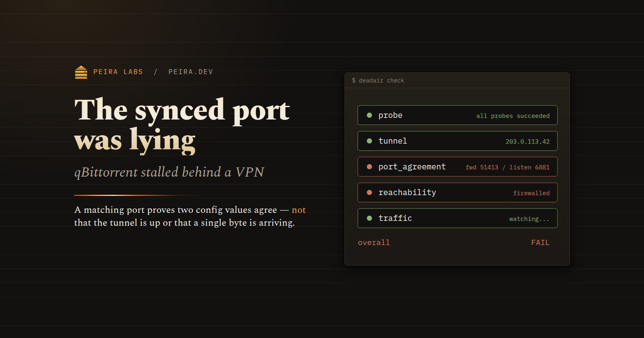Click the highlighted word "not"
644x338 pixels.
click(299, 210)
